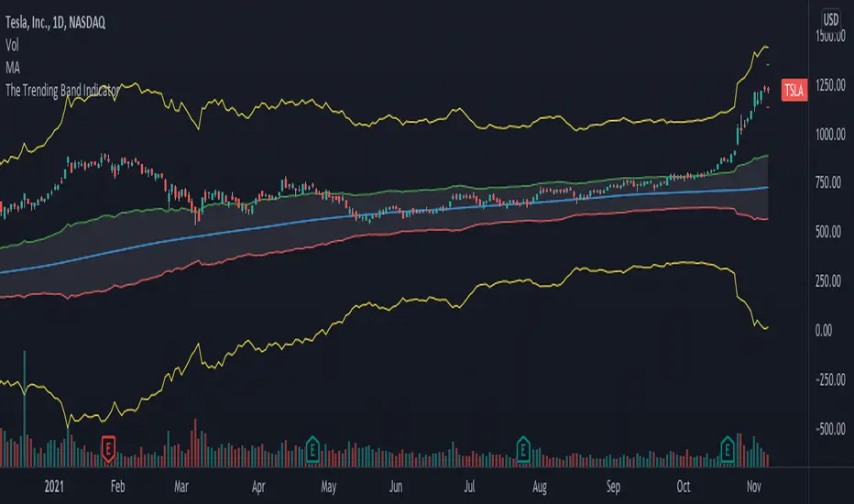Click the Feb time axis label
Viewport: 854px width, 504px height.
click(117, 487)
